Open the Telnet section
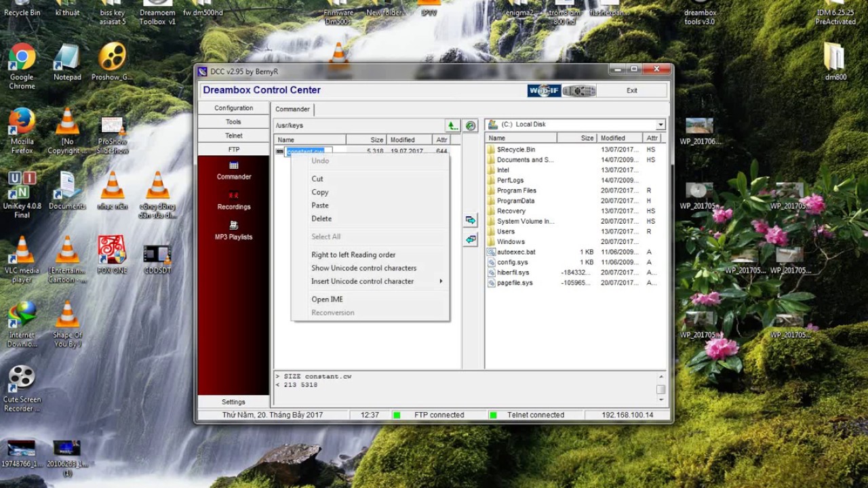This screenshot has height=488, width=868. [x=233, y=136]
